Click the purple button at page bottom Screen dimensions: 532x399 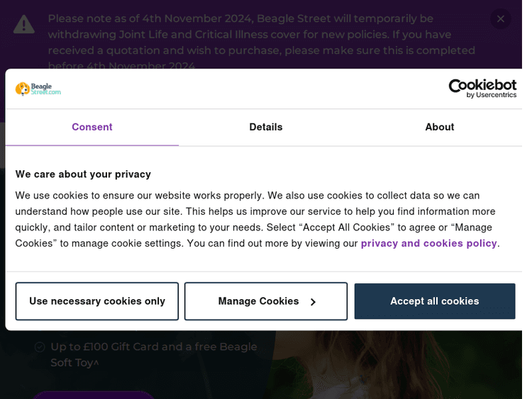click(92, 394)
